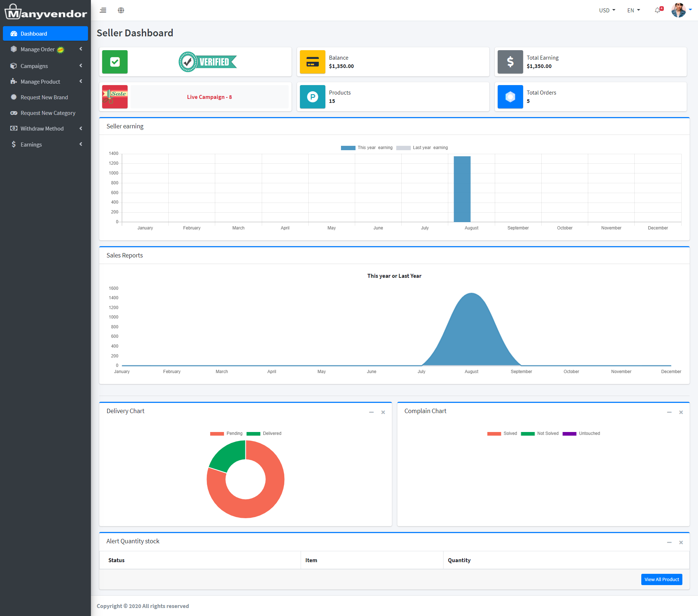Open Manage Order menu item
Screen dimensions: 698x616
(45, 49)
